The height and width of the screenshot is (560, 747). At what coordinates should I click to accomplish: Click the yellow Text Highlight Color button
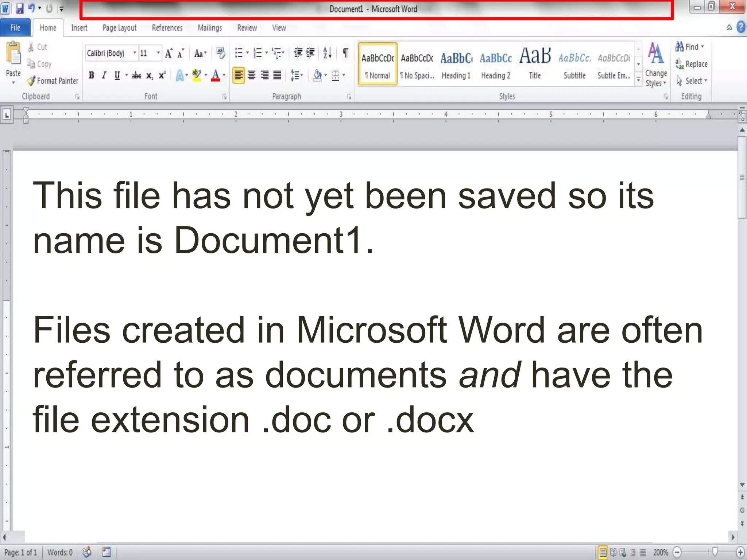click(x=197, y=75)
